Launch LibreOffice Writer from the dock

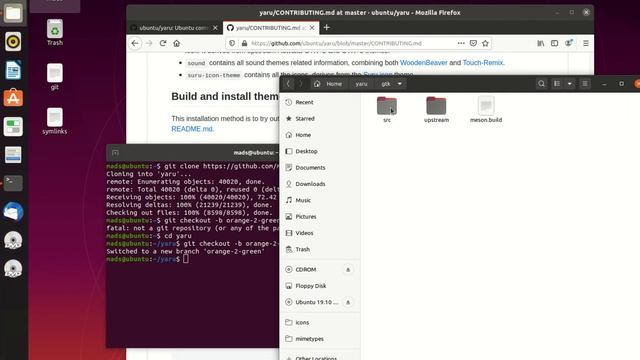coord(13,70)
